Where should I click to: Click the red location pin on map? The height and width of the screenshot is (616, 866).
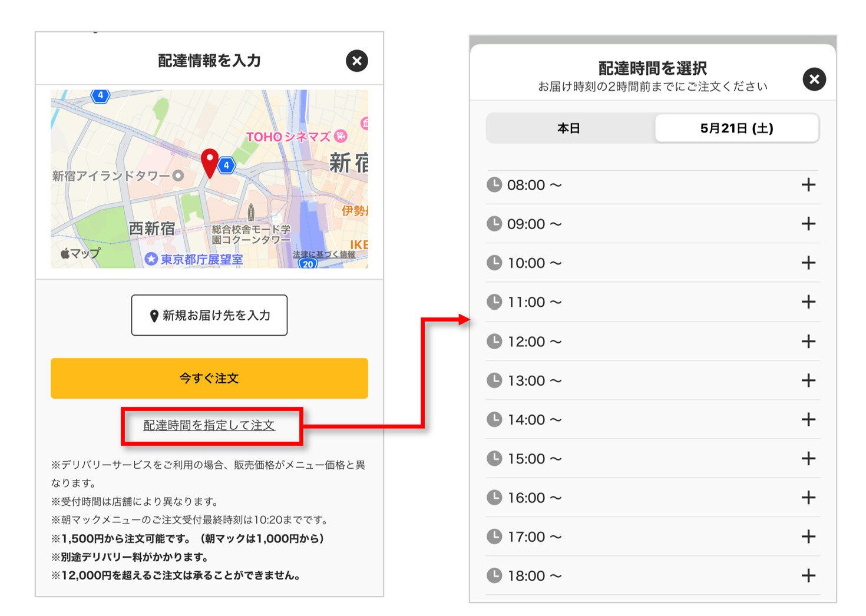pos(209,161)
